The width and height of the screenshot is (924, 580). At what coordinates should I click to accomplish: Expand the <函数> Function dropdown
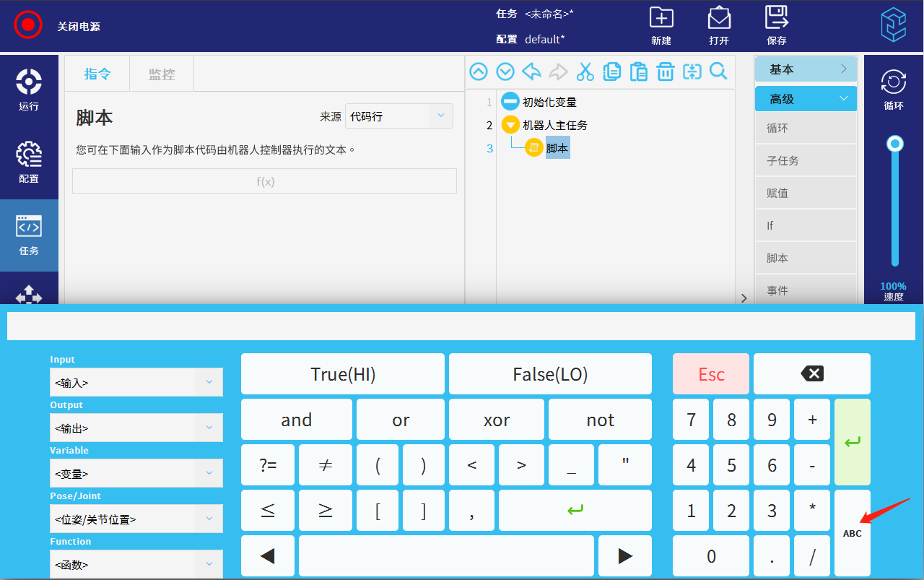pyautogui.click(x=136, y=564)
